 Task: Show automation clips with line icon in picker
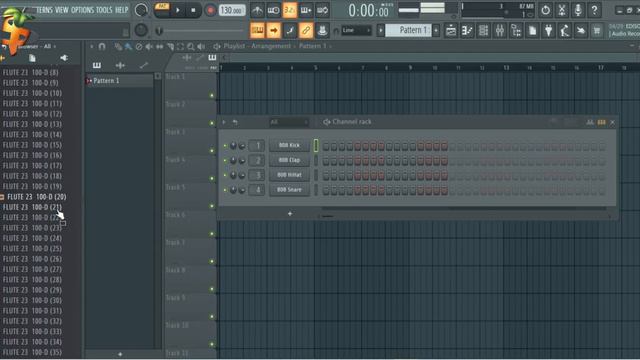point(144,65)
